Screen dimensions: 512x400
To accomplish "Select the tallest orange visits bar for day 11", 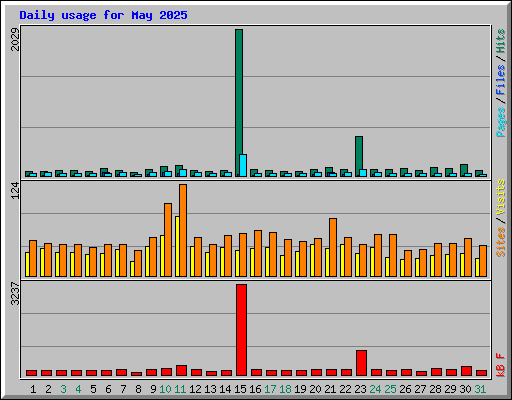I will click(183, 230).
